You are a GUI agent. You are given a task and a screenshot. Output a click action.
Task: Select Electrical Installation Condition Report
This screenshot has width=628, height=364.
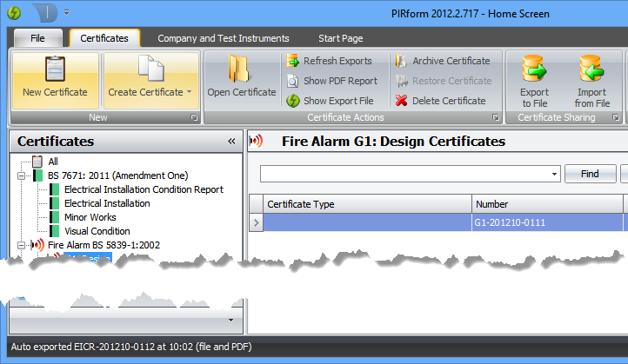pos(144,189)
